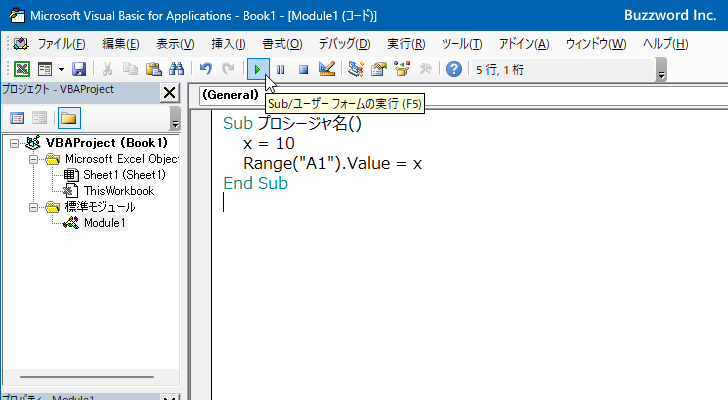Open the デバッグ(D) menu
The width and height of the screenshot is (728, 400).
(x=344, y=44)
